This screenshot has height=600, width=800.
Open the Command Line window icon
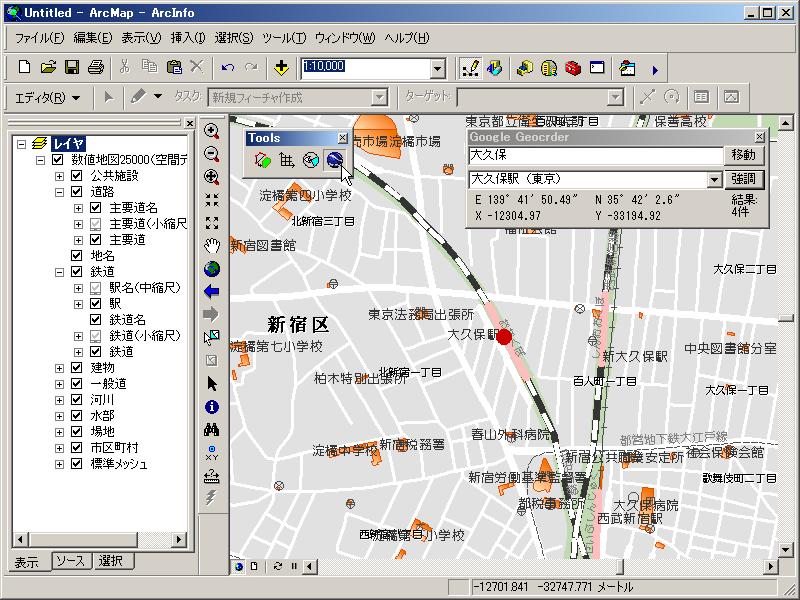pyautogui.click(x=596, y=68)
